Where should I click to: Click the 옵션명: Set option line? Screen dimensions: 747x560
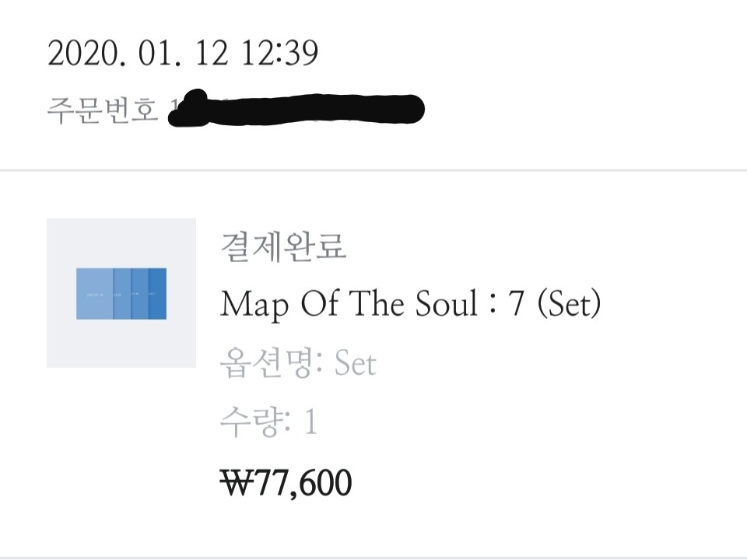point(299,363)
